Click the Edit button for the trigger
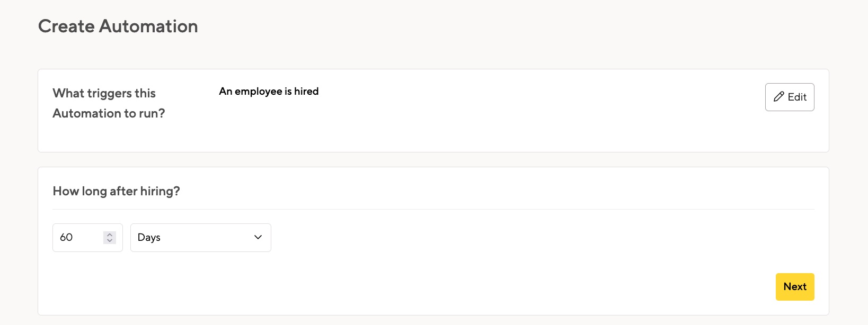 coord(790,97)
